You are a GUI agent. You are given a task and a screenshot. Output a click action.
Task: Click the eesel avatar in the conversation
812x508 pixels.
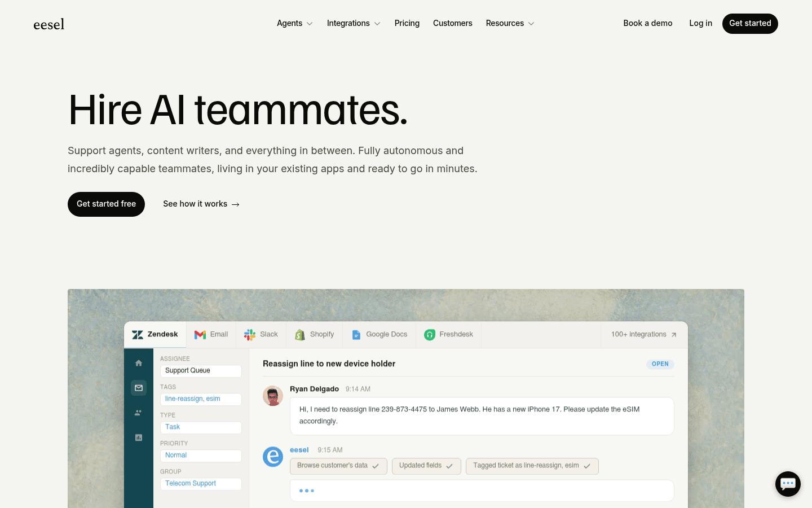(x=273, y=457)
